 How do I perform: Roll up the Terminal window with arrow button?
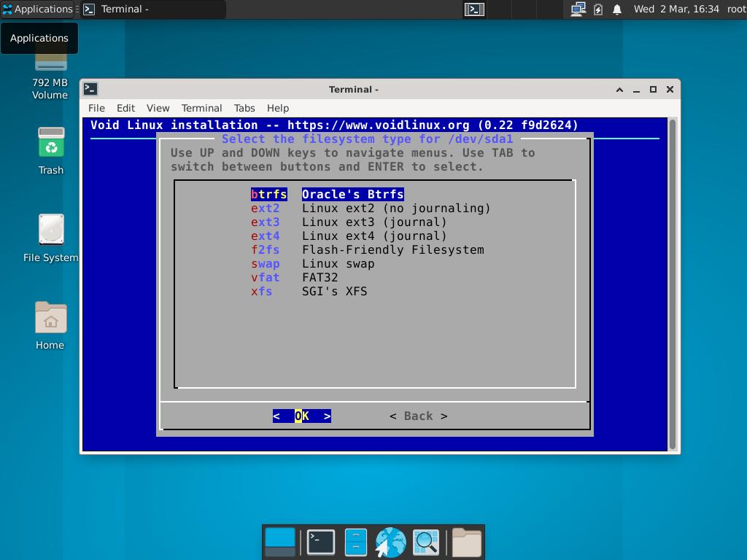point(619,90)
